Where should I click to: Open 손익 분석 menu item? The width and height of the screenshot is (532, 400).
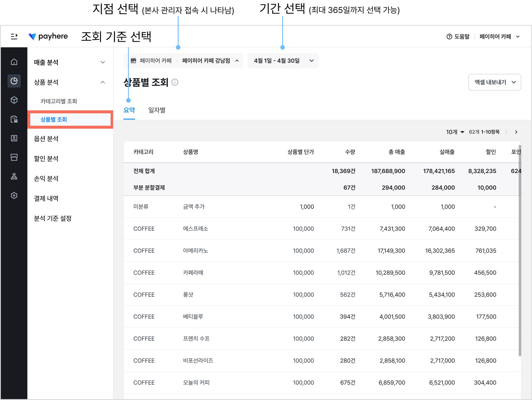(x=46, y=178)
